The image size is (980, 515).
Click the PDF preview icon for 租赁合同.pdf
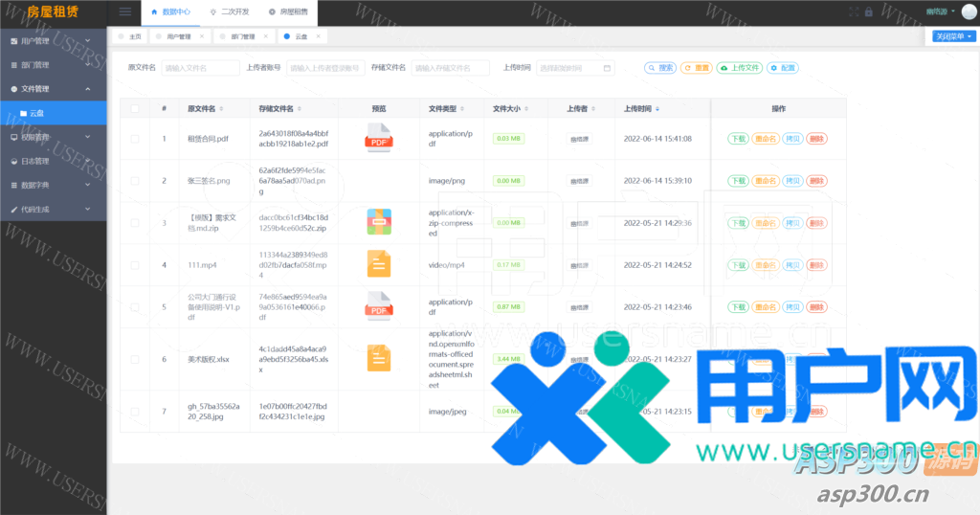[x=379, y=138]
